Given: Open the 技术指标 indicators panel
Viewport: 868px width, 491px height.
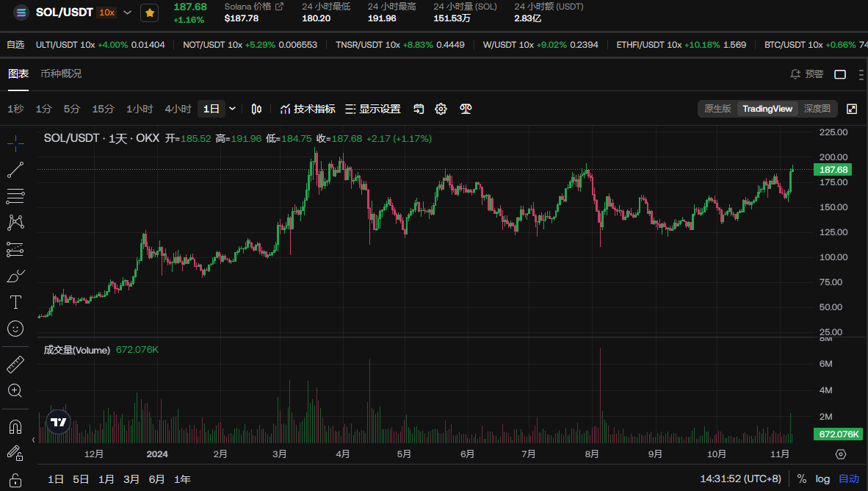Looking at the screenshot, I should [308, 109].
